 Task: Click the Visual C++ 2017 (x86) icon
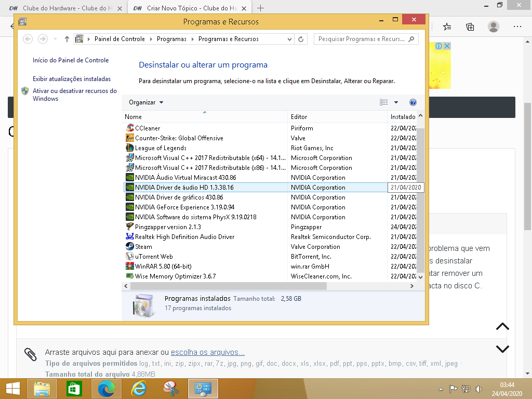tap(129, 167)
